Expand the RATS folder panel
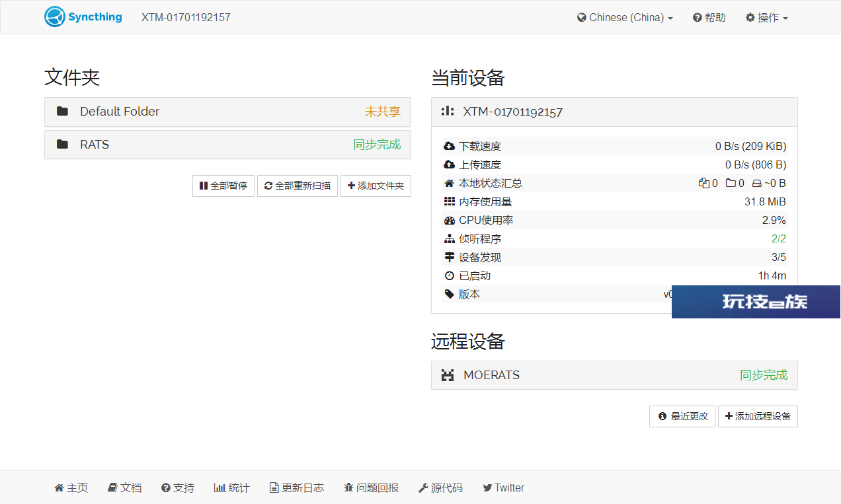This screenshot has width=841, height=504. [227, 145]
